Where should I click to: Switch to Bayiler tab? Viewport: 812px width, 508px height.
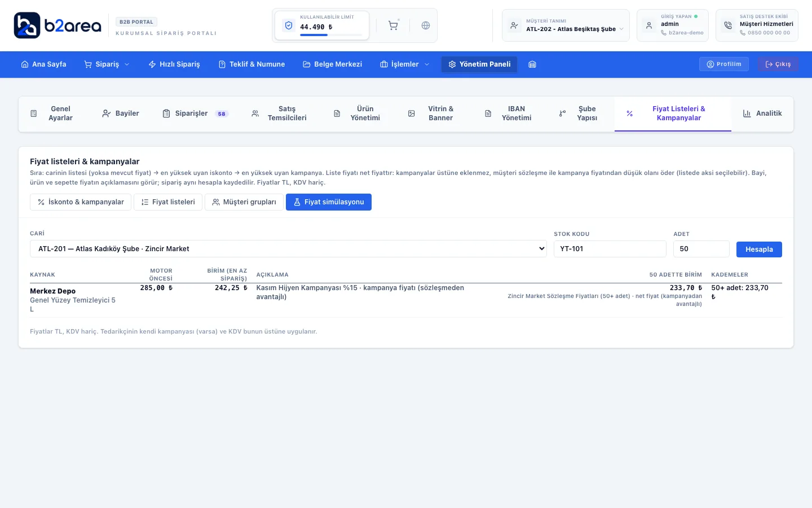pyautogui.click(x=121, y=113)
